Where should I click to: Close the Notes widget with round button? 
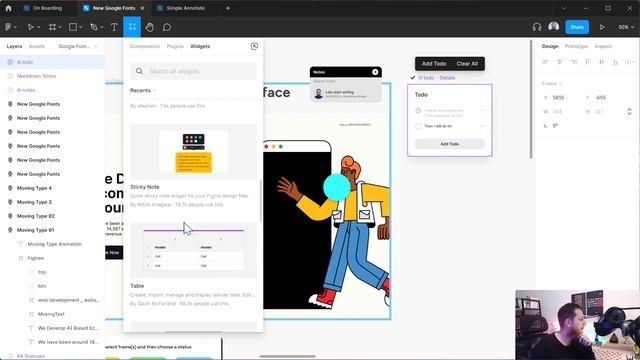click(x=375, y=72)
